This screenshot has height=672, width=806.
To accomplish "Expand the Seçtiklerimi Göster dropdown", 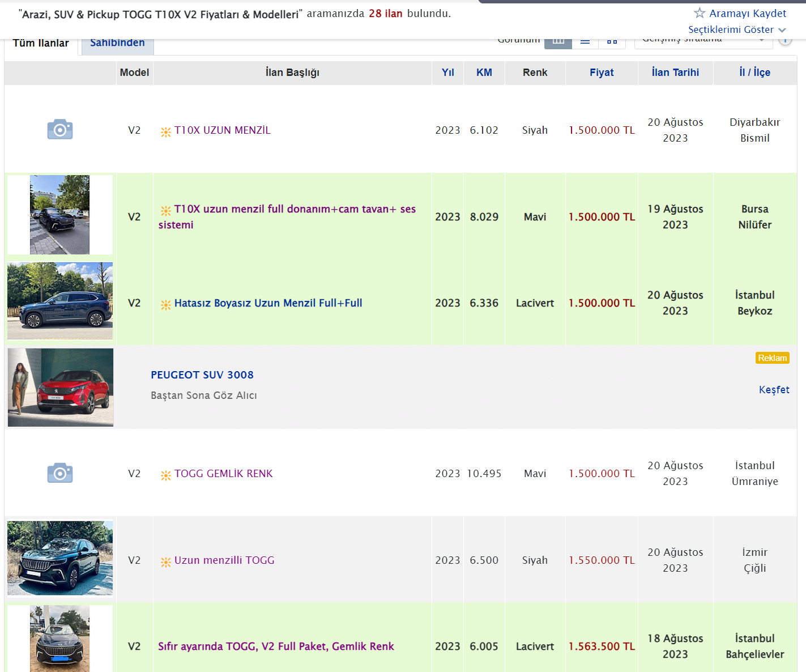I will coord(737,29).
